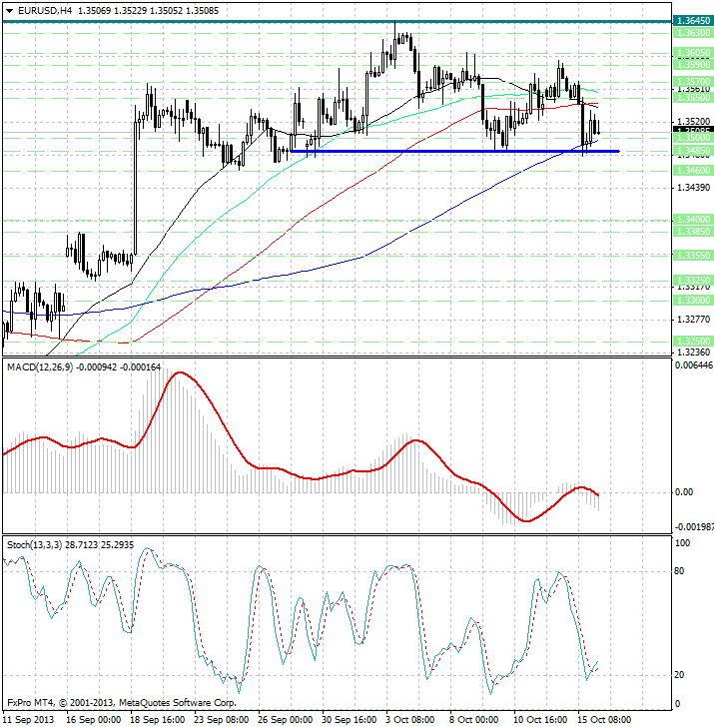The height and width of the screenshot is (728, 714).
Task: Click the 3 Oct 08:00 time label
Action: pos(410,720)
